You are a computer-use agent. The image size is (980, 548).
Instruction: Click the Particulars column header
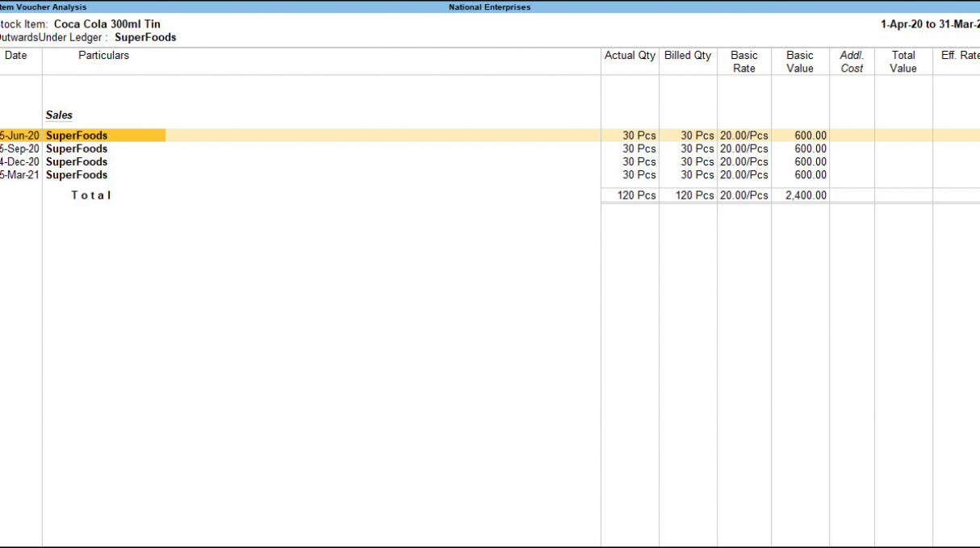click(103, 56)
